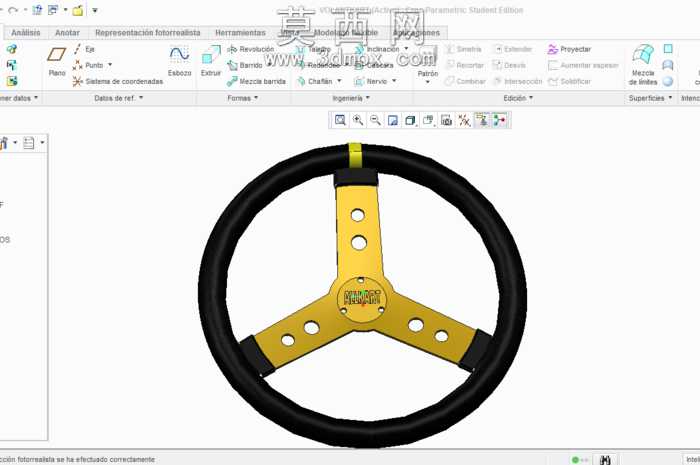700x465 pixels.
Task: Click the Extender button
Action: (513, 49)
